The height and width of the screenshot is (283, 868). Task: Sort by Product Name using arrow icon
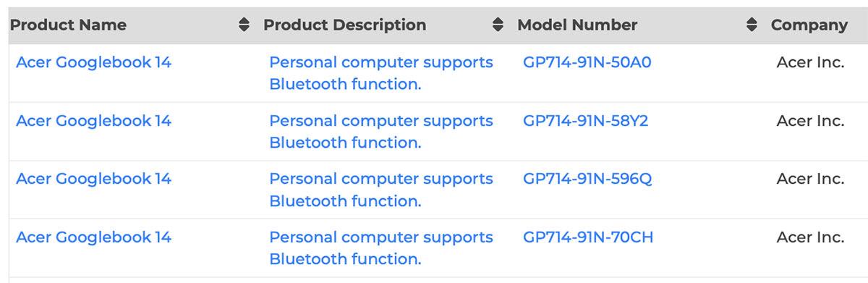(x=244, y=25)
